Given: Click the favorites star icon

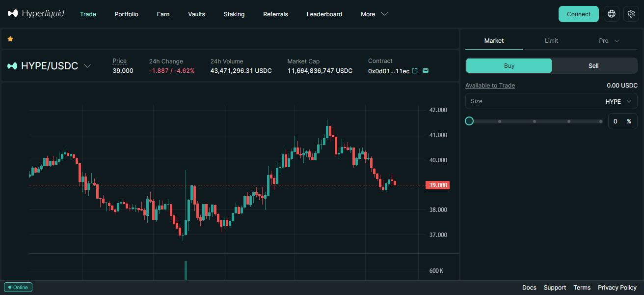Looking at the screenshot, I should tap(10, 39).
